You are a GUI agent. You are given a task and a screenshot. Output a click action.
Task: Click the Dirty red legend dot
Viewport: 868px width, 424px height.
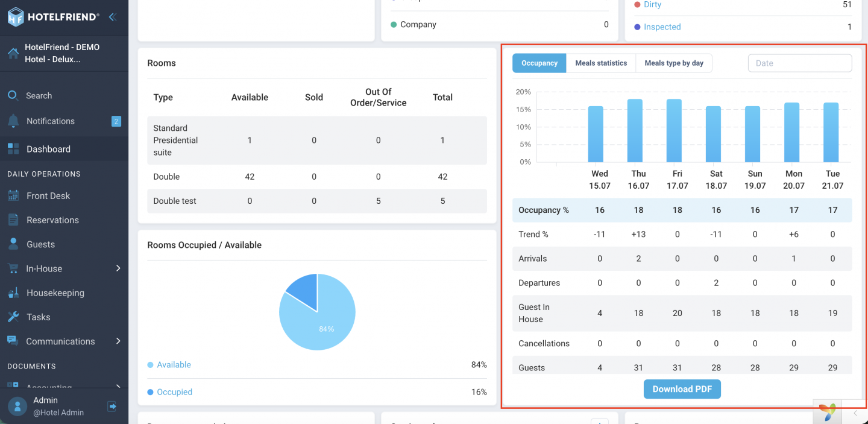point(637,5)
